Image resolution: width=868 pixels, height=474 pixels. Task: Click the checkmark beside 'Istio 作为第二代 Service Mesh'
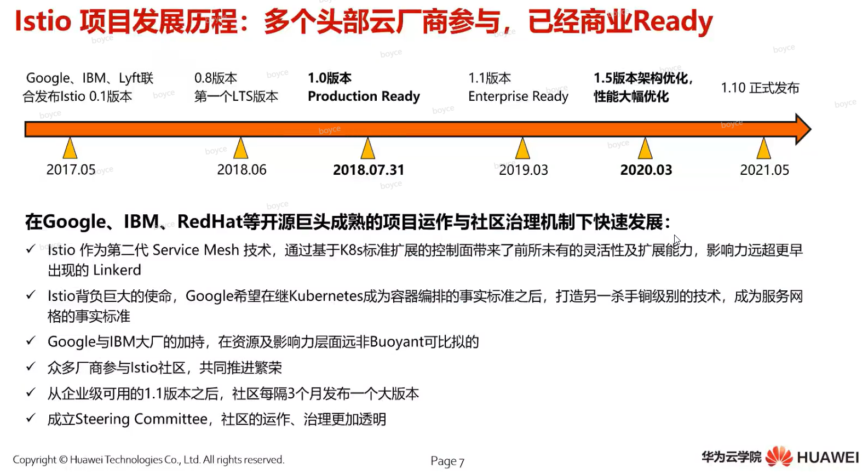pos(31,249)
